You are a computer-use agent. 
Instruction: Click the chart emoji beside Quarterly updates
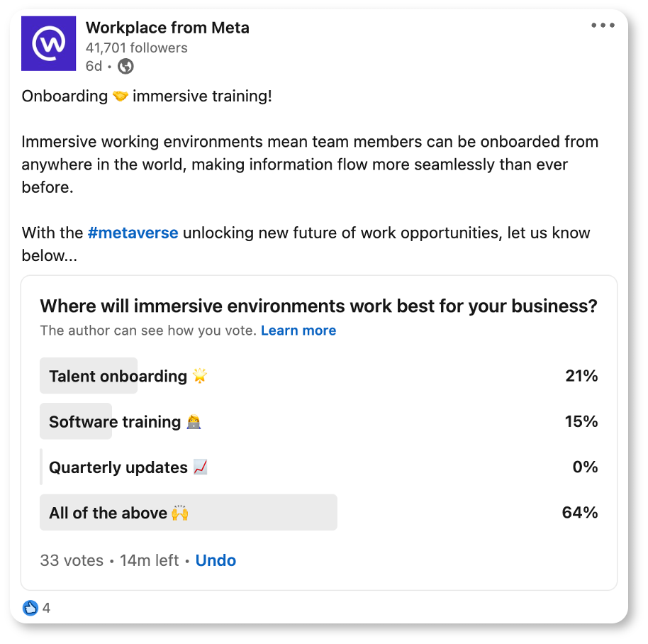(x=200, y=467)
